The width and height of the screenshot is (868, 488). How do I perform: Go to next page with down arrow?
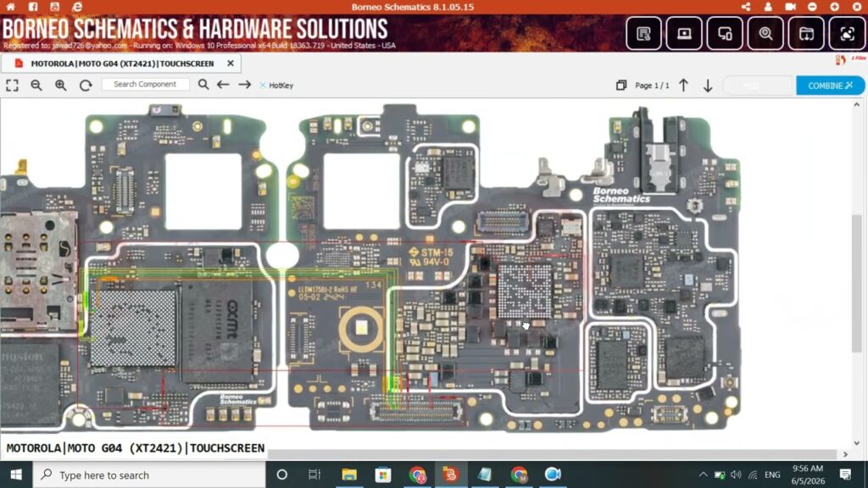tap(708, 86)
